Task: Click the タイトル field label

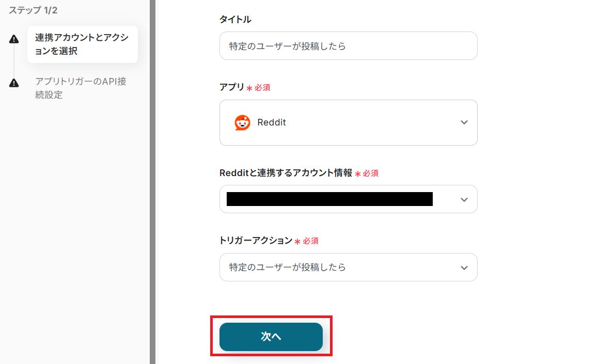Action: [235, 20]
